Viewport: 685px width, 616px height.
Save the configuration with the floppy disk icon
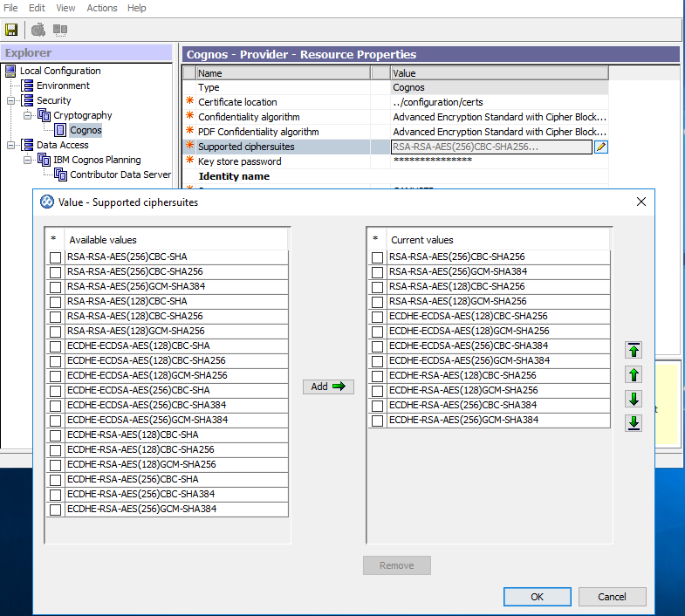(11, 30)
